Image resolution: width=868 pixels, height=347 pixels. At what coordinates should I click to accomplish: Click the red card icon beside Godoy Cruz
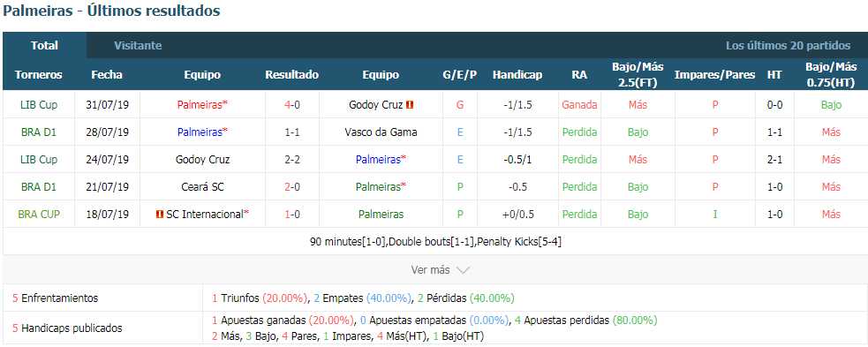point(410,104)
